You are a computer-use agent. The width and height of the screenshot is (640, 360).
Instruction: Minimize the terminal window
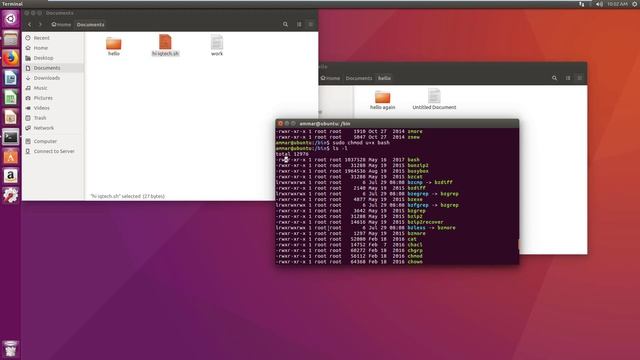[x=287, y=123]
